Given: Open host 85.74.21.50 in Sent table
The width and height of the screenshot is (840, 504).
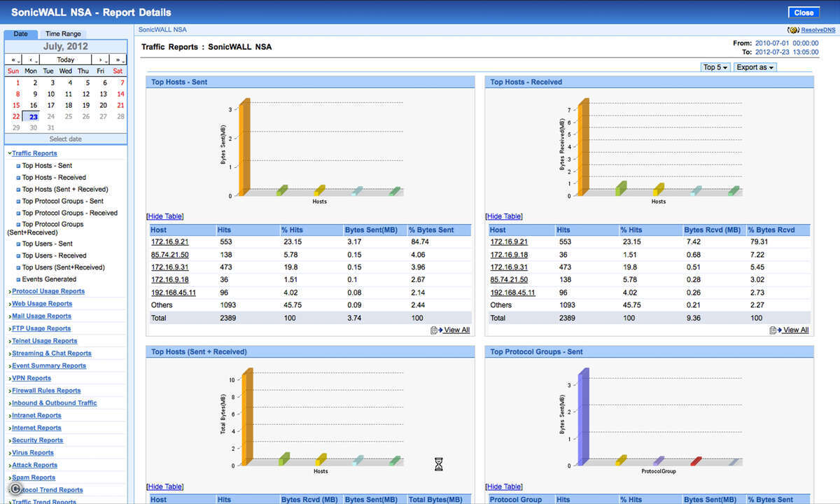Looking at the screenshot, I should (x=169, y=255).
